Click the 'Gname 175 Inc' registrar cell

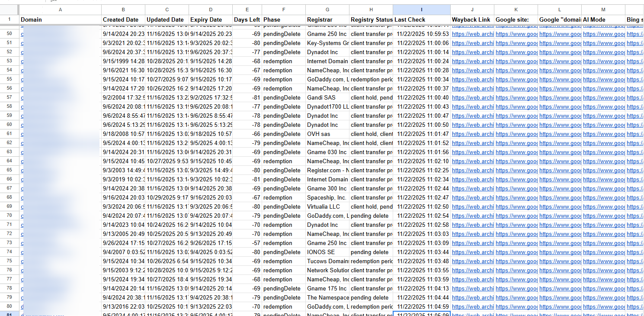tap(327, 288)
